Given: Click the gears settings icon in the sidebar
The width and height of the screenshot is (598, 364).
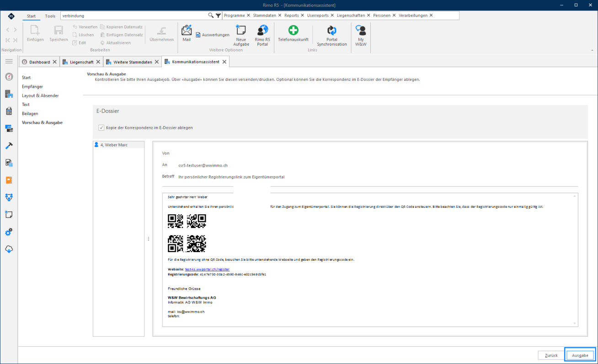Looking at the screenshot, I should [9, 232].
